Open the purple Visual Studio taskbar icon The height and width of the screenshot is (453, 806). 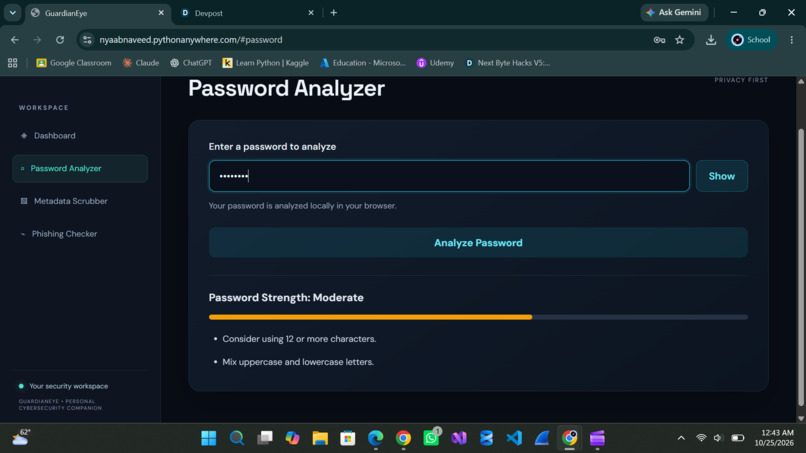[459, 438]
